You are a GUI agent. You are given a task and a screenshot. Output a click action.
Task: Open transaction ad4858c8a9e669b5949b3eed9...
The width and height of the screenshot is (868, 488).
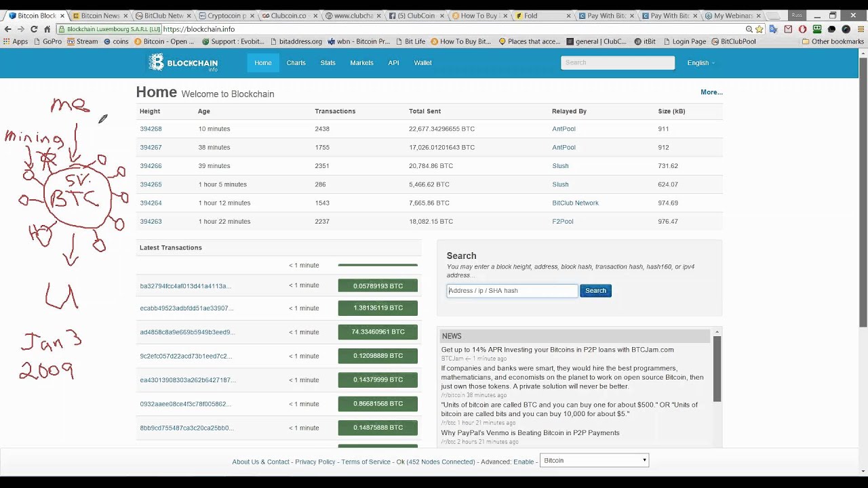click(x=187, y=332)
